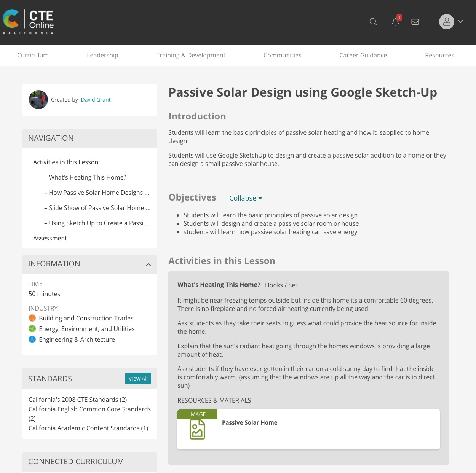
Task: Expand the account menu chevron
Action: (x=461, y=22)
